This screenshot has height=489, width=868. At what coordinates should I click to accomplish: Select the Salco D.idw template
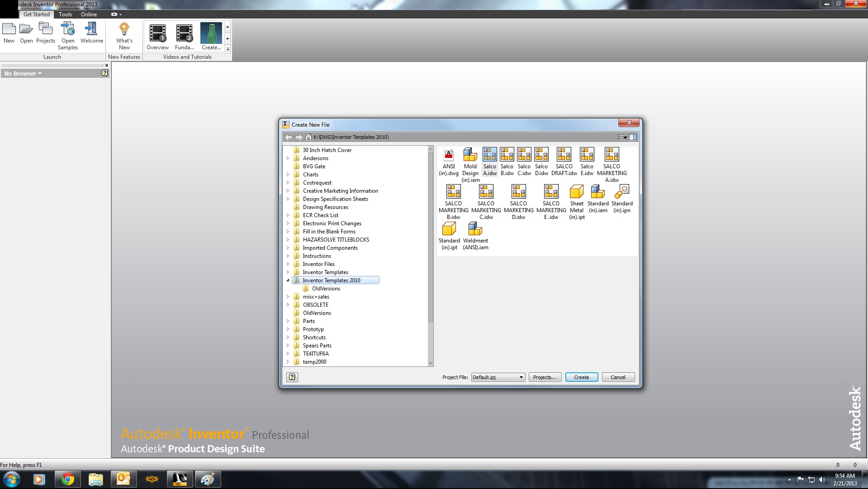[x=541, y=162]
